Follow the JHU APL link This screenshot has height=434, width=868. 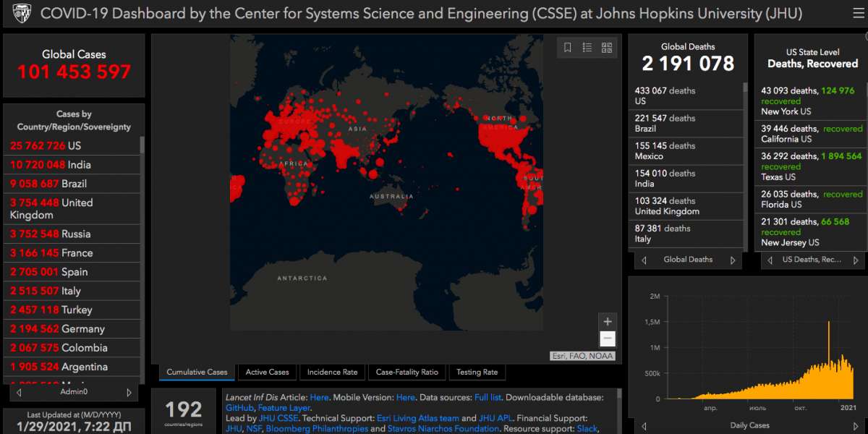pyautogui.click(x=495, y=418)
